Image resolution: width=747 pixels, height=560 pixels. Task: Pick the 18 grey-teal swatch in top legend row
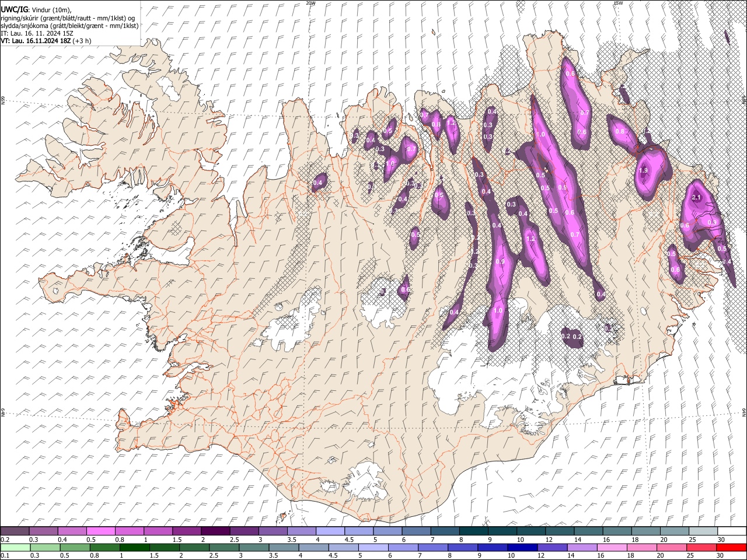pos(645,531)
